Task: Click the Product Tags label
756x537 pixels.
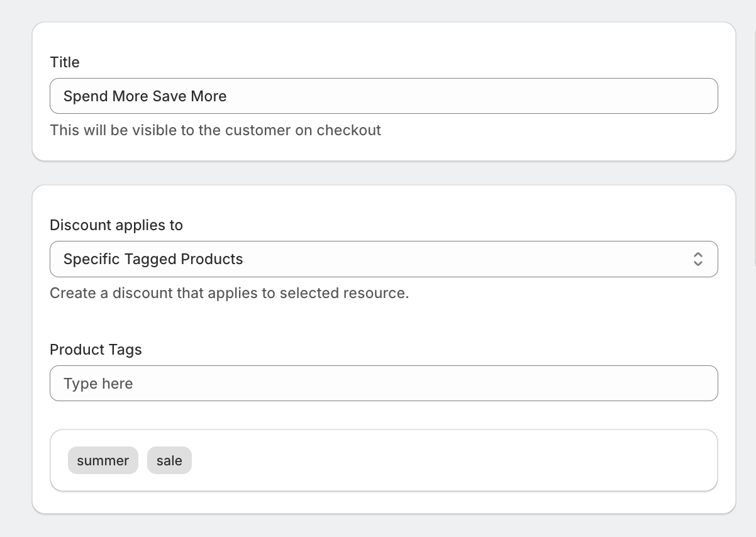Action: pos(96,350)
